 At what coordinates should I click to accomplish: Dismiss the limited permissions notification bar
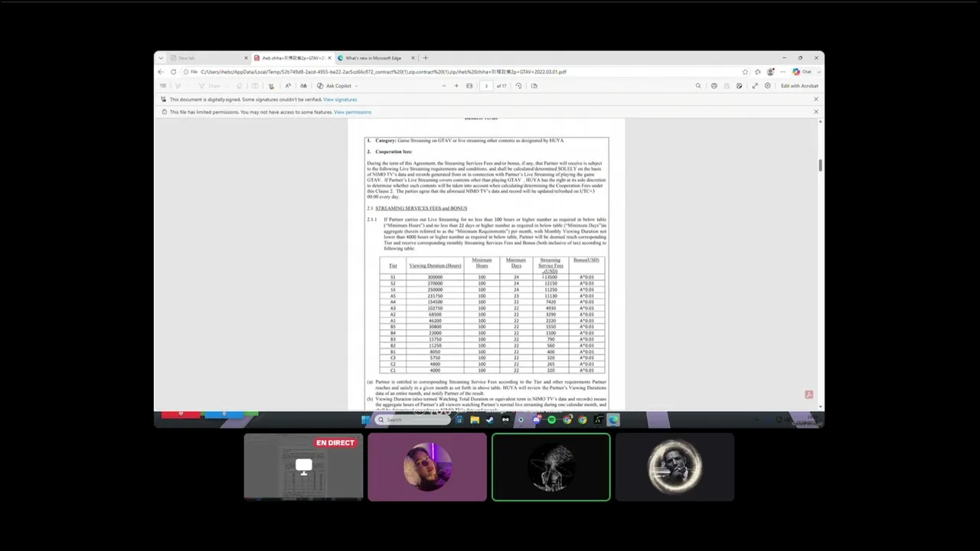tap(815, 112)
